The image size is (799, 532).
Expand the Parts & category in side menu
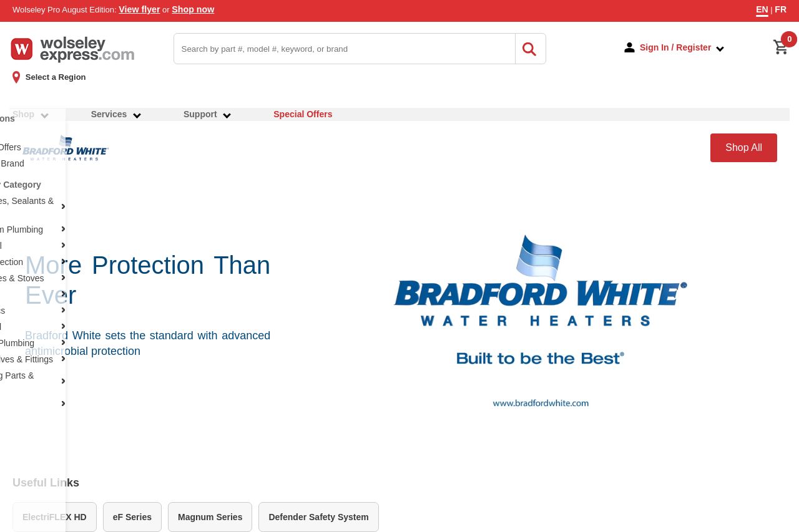[x=63, y=381]
